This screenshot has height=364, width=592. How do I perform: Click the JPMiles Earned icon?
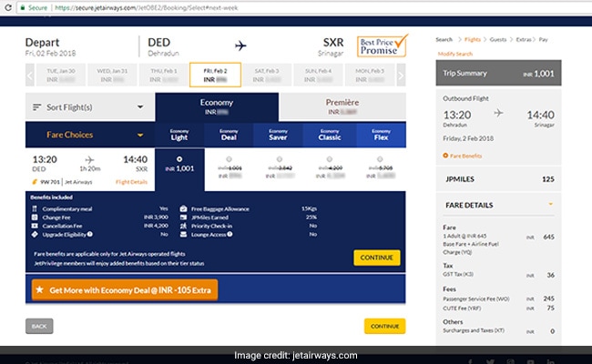183,217
